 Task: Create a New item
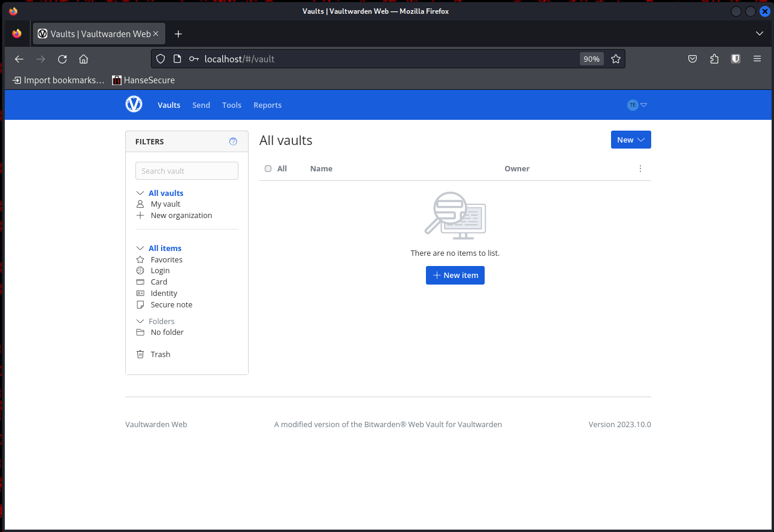(x=455, y=275)
